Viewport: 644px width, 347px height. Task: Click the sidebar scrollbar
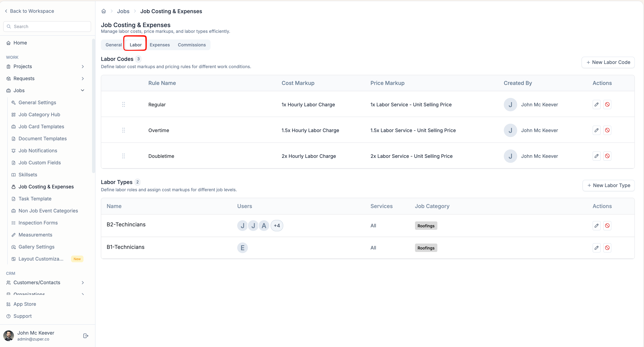(94, 106)
